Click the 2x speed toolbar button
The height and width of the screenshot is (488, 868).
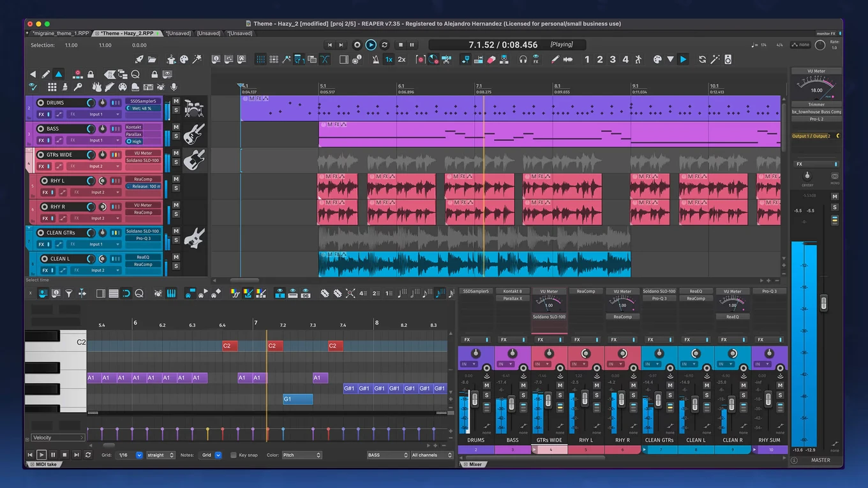(x=401, y=59)
